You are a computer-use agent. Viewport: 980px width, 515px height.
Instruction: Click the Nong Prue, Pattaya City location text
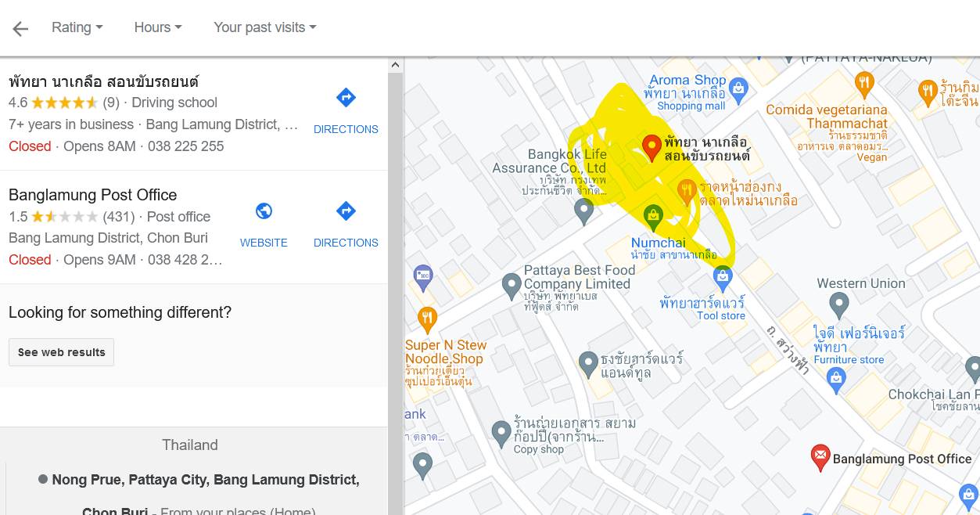pos(206,479)
